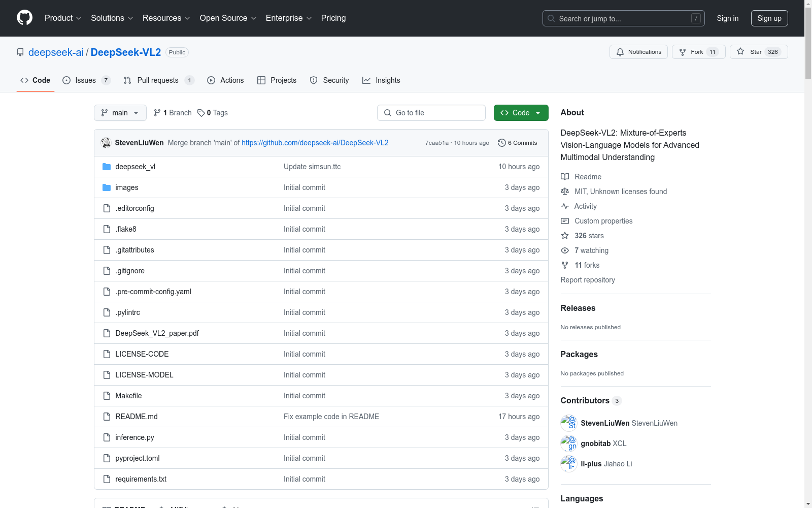Click the GitHub logo icon
812x508 pixels.
pos(24,18)
